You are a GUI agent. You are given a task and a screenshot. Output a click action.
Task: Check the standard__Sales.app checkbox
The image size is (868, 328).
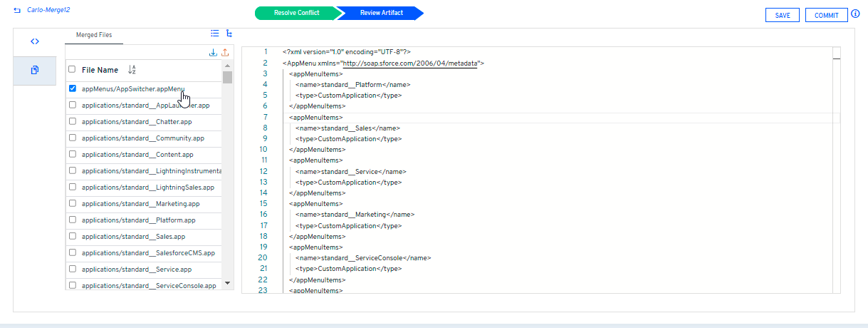[72, 237]
